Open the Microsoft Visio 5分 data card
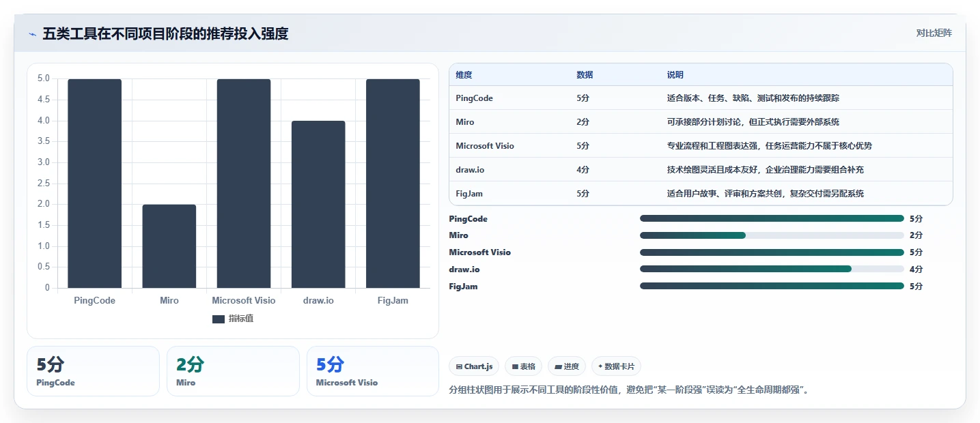The image size is (980, 423). coord(373,371)
